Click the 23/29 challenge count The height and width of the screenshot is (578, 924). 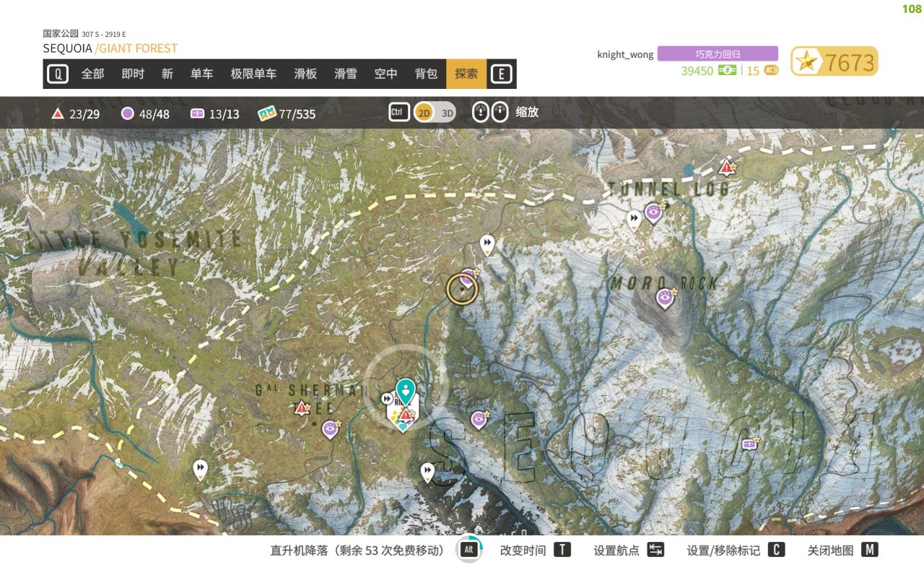(x=84, y=114)
